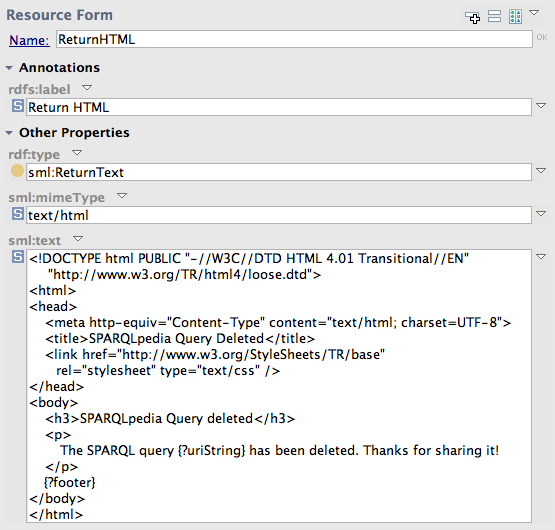Click the sml:ReturnText value field
The width and height of the screenshot is (555, 530).
point(279,172)
